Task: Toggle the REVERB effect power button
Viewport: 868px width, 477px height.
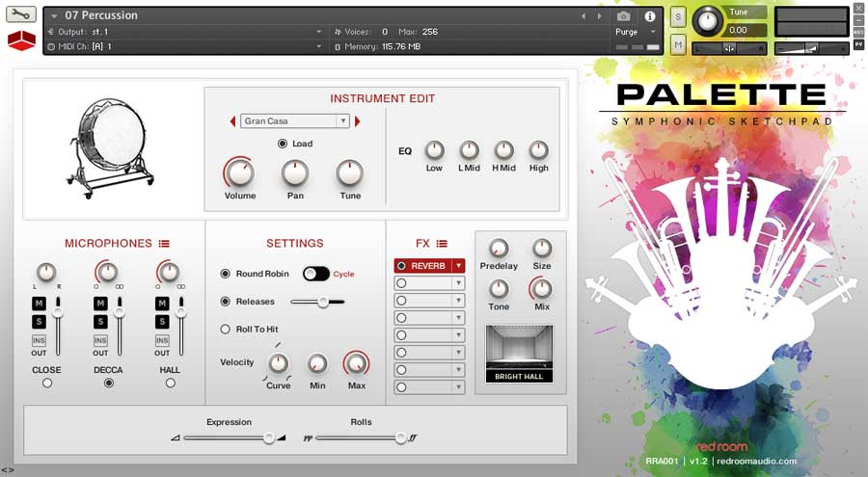Action: coord(401,266)
